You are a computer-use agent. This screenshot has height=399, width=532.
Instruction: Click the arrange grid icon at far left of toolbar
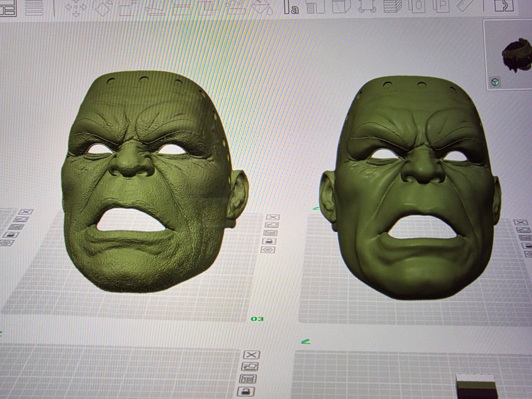tap(8, 8)
